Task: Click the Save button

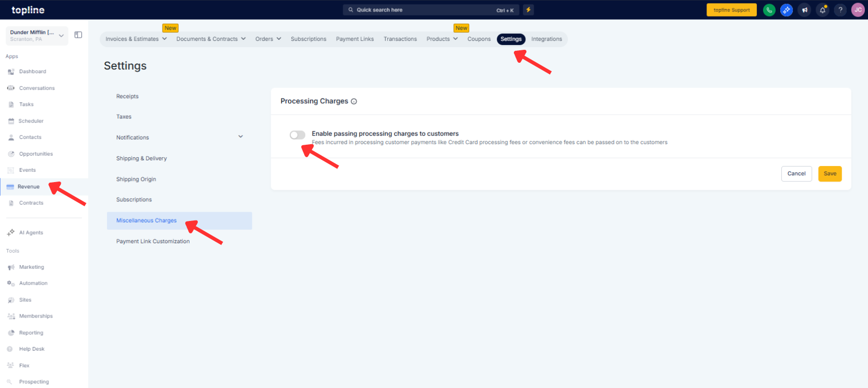Action: [x=830, y=174]
